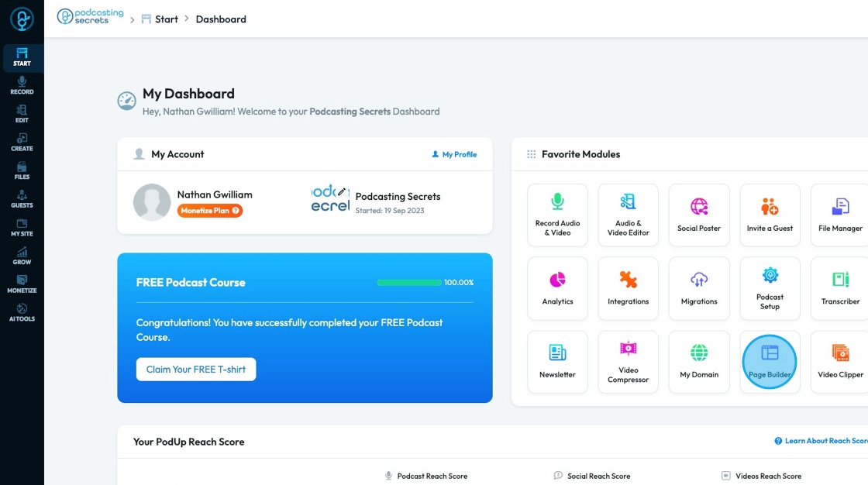Viewport: 868px width, 485px height.
Task: Open the My Domain module
Action: tap(699, 362)
